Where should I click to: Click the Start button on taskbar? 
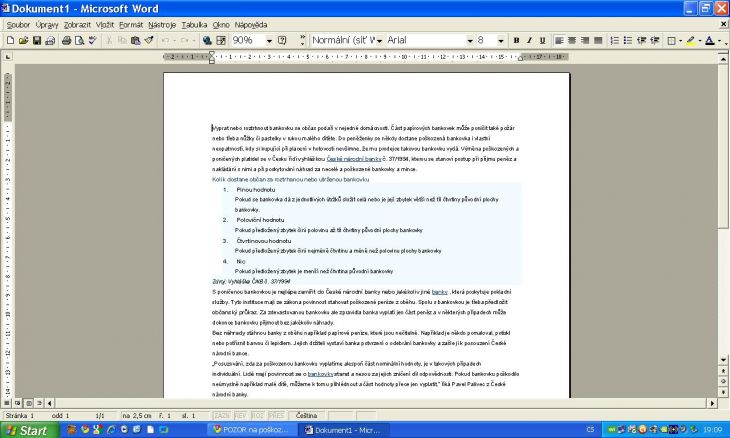coord(30,430)
